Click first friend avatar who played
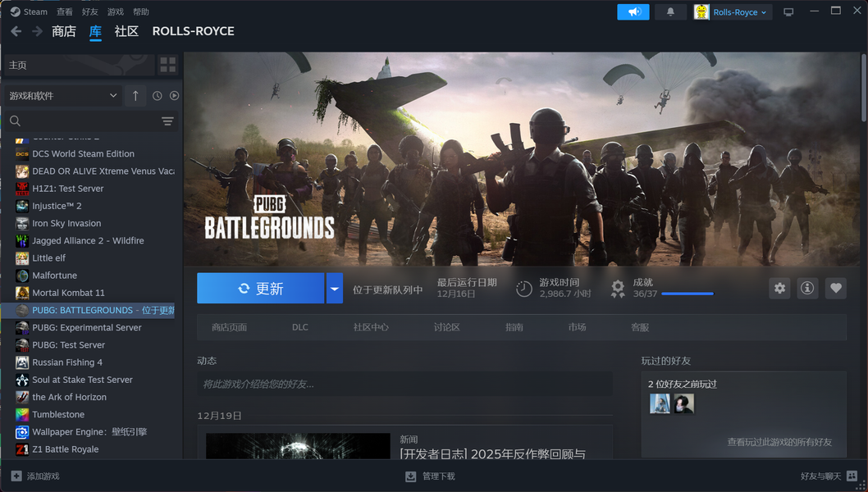Viewport: 868px width, 492px height. 660,404
